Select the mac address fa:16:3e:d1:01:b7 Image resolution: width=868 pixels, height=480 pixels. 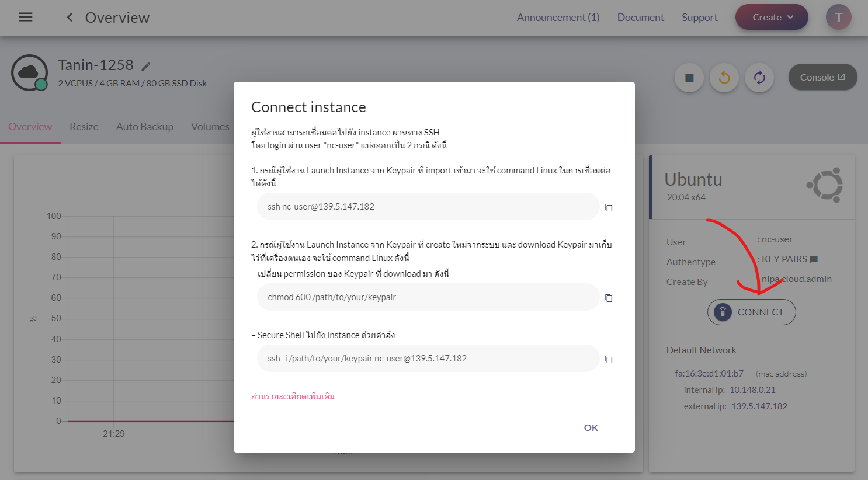pos(709,374)
